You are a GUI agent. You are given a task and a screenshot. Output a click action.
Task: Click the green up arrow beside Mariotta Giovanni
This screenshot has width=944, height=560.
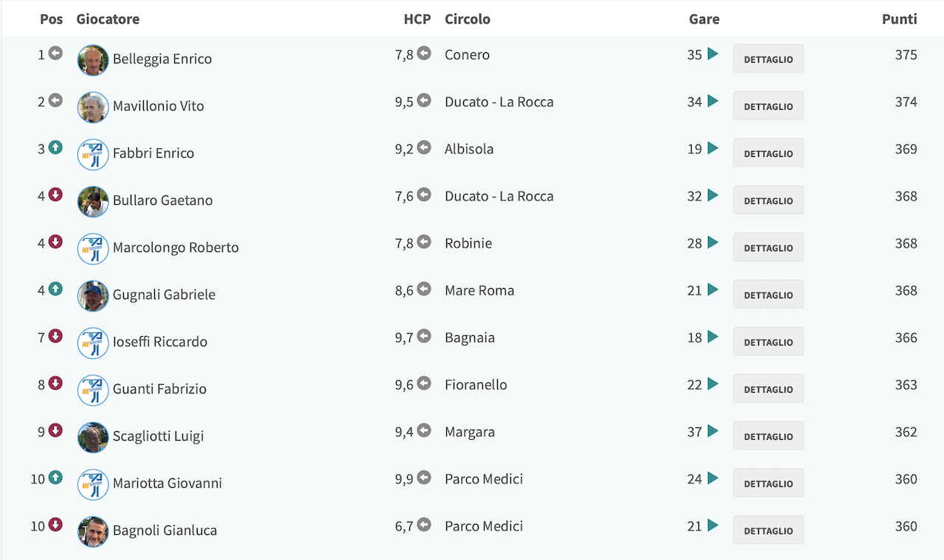pyautogui.click(x=55, y=478)
